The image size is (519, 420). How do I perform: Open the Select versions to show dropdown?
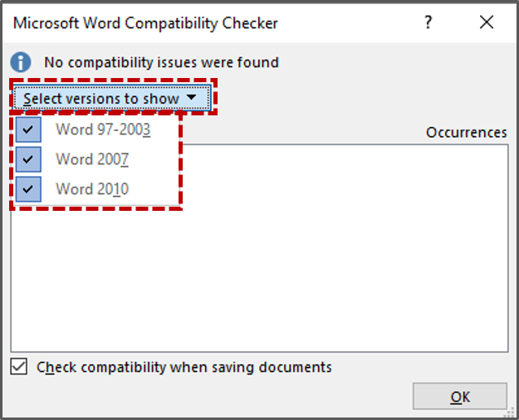coord(112,98)
